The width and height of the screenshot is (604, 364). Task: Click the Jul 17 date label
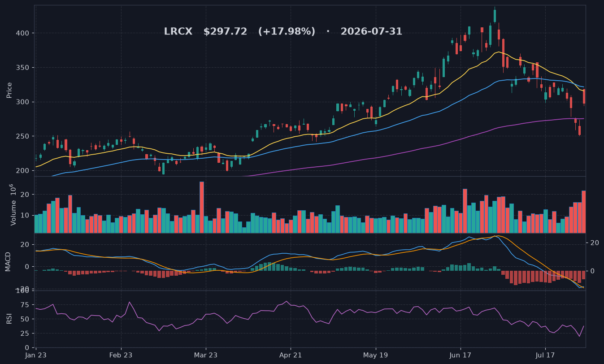tap(545, 355)
